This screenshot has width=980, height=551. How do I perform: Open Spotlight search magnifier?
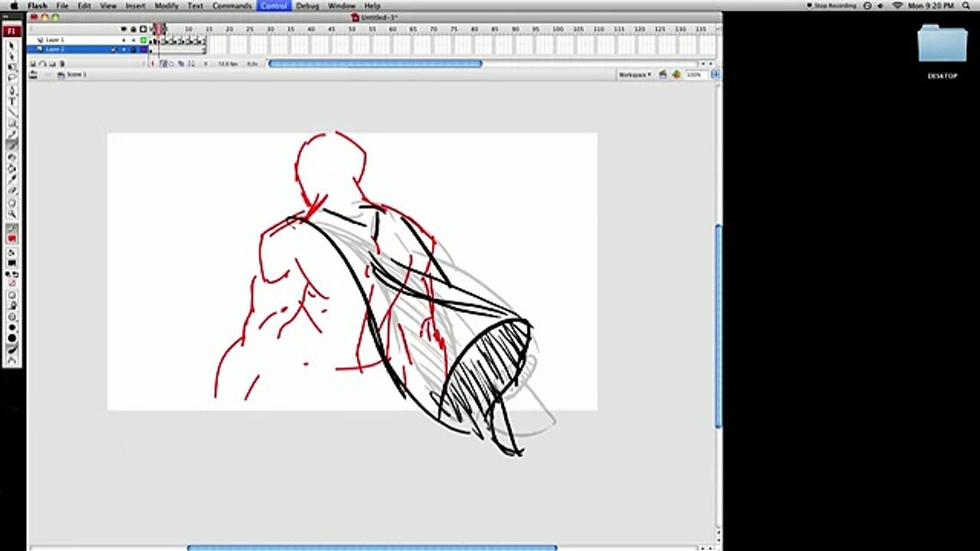coord(968,5)
